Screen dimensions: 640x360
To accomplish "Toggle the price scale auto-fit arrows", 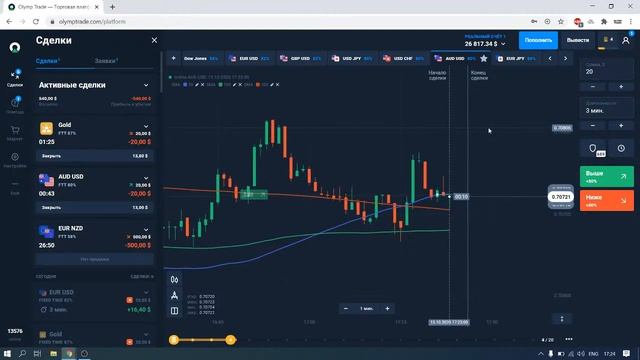I will pyautogui.click(x=562, y=319).
